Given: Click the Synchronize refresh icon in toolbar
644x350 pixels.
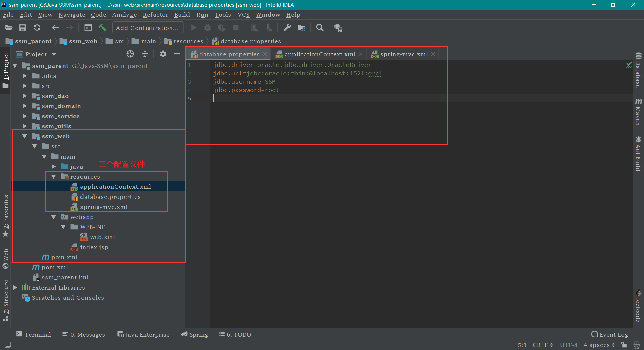Looking at the screenshot, I should [37, 28].
